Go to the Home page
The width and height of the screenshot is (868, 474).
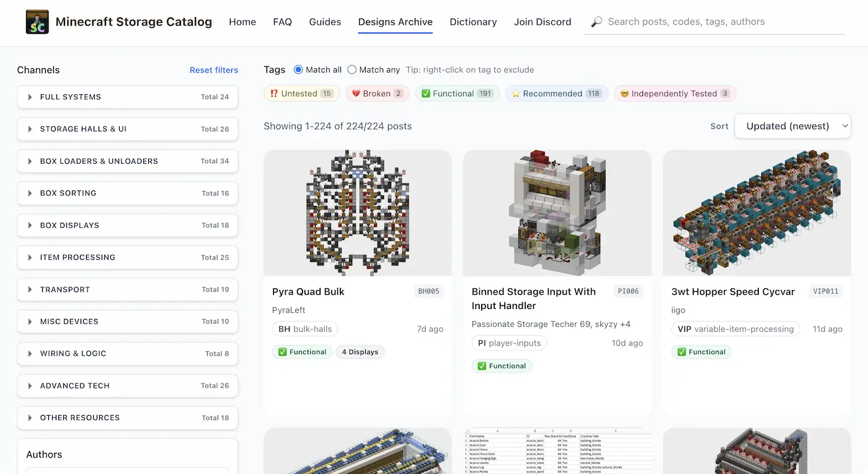[x=242, y=22]
